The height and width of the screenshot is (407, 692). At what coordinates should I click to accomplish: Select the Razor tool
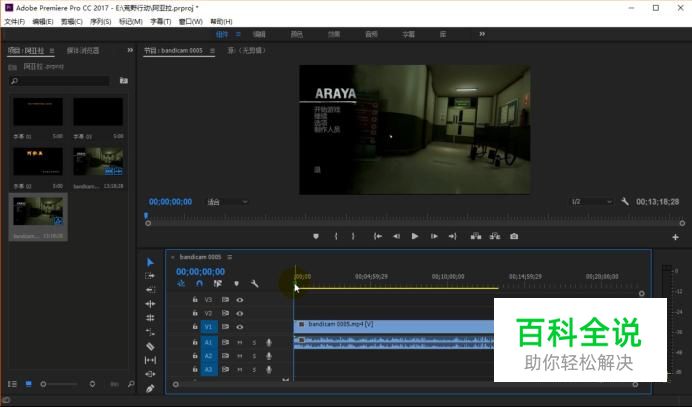pos(150,346)
